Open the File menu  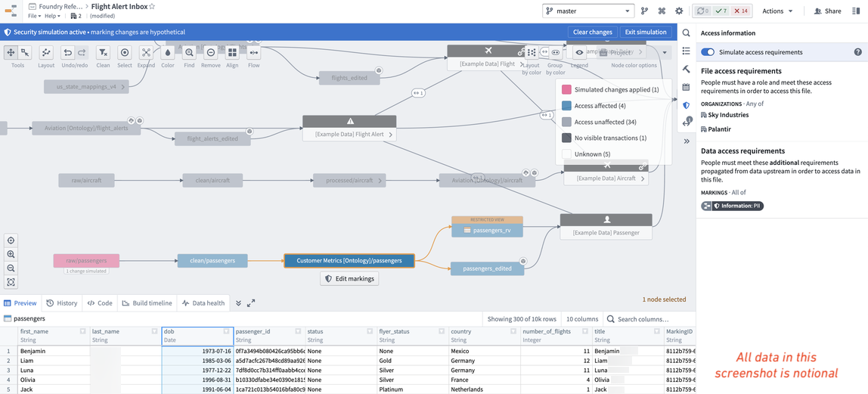pyautogui.click(x=34, y=16)
